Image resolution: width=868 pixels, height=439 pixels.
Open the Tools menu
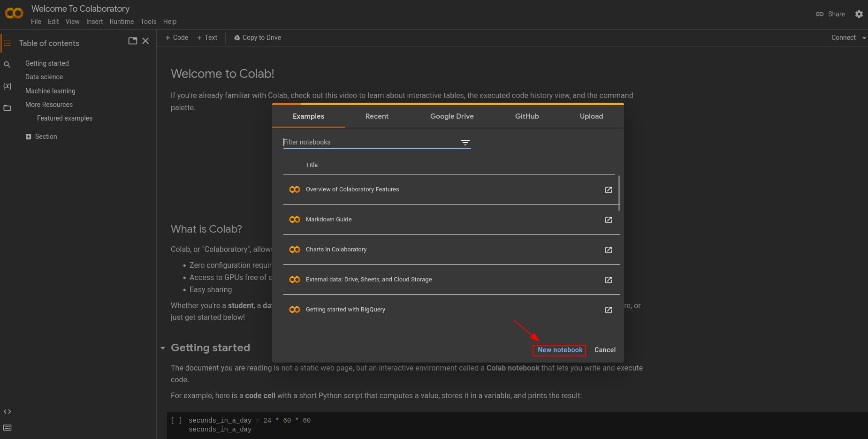[x=149, y=22]
